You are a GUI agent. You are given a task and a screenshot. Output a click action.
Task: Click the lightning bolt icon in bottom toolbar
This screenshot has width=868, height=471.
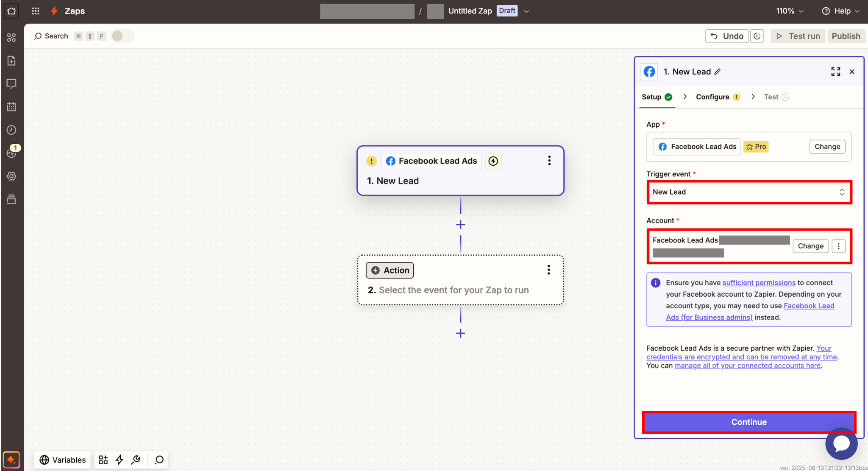tap(120, 460)
